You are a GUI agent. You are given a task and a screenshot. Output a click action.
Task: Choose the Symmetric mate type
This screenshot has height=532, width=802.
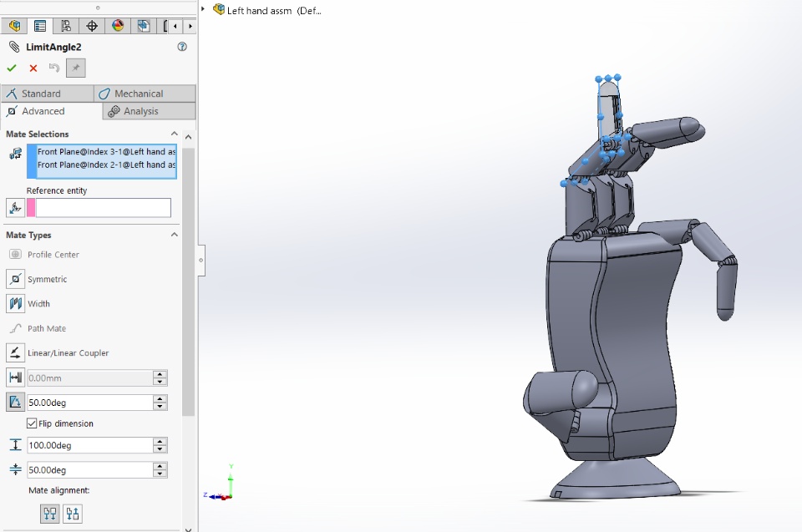click(38, 279)
